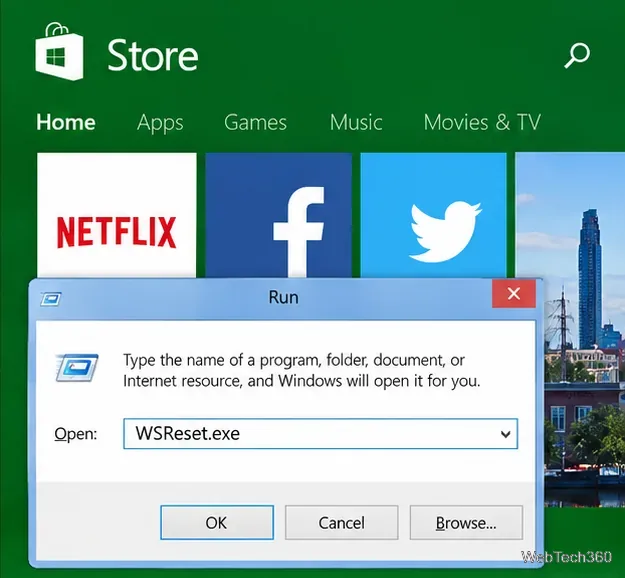The image size is (625, 578).
Task: Click the large Run program icon
Action: coord(77,368)
